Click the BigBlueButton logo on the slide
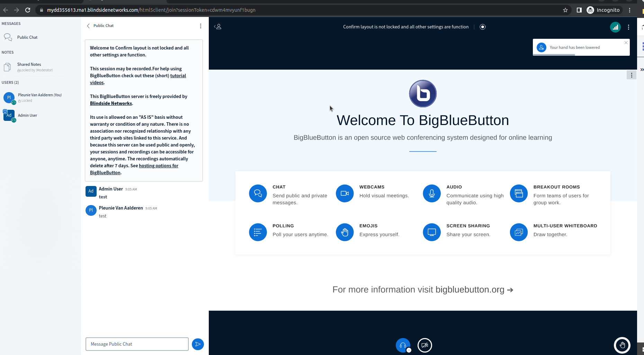Viewport: 644px width, 355px height. coord(423,94)
